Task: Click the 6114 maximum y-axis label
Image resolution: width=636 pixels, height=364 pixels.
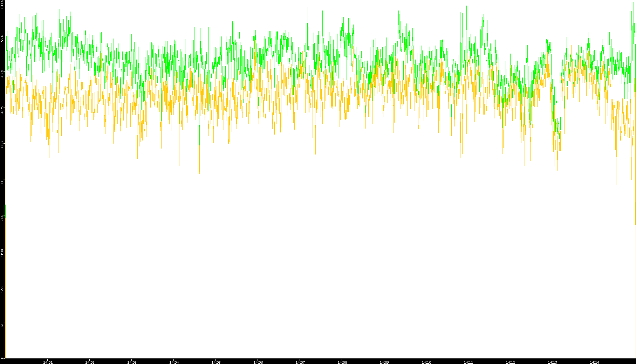Action: pyautogui.click(x=2, y=4)
